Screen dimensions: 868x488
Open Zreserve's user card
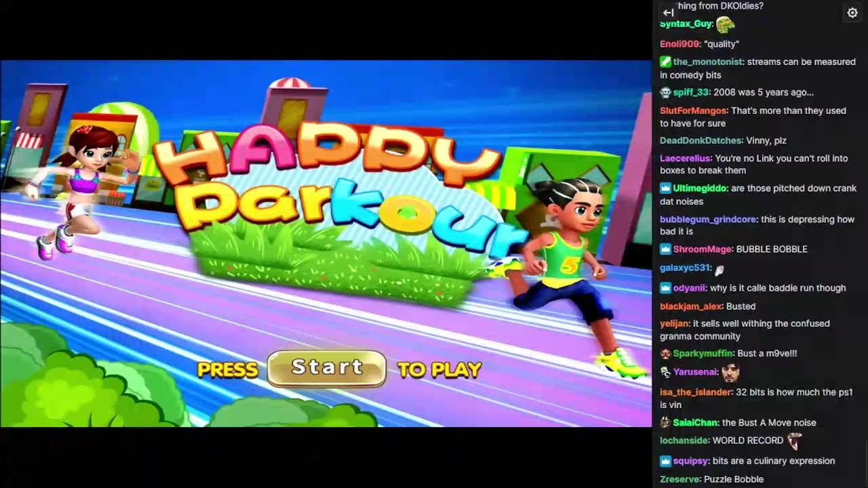[680, 479]
